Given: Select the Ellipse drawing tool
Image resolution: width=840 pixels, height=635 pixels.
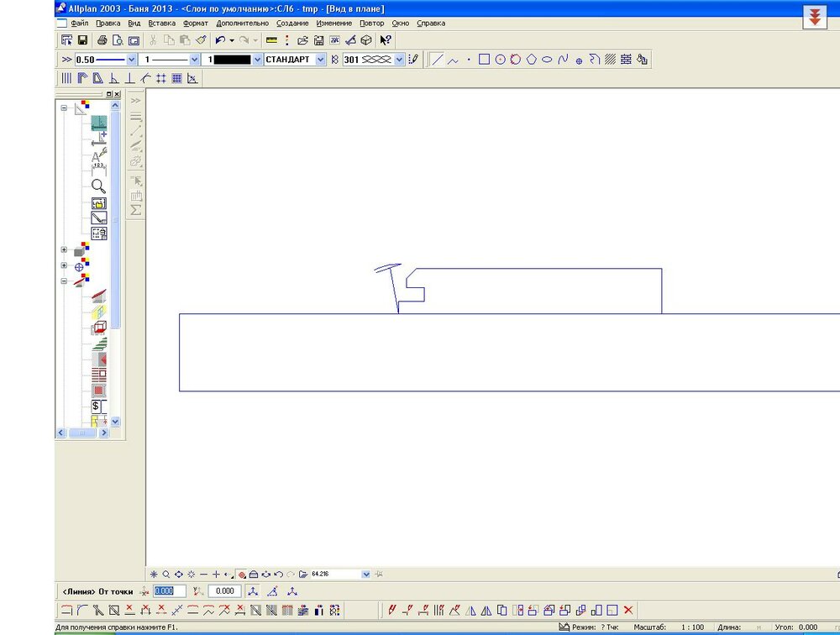Looking at the screenshot, I should [547, 60].
